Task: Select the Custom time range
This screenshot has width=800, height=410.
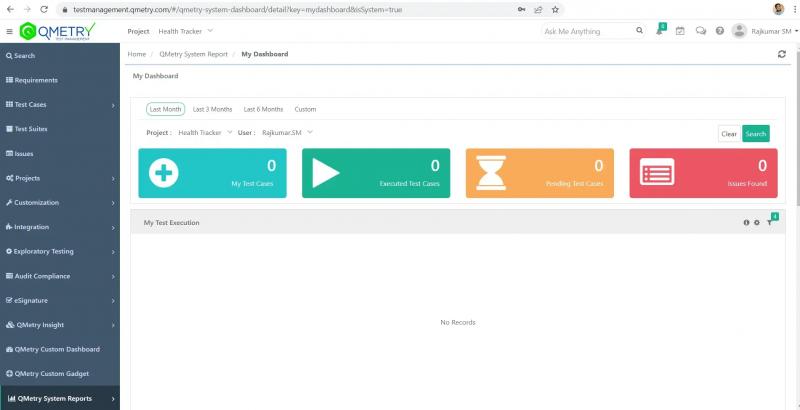Action: [x=305, y=109]
